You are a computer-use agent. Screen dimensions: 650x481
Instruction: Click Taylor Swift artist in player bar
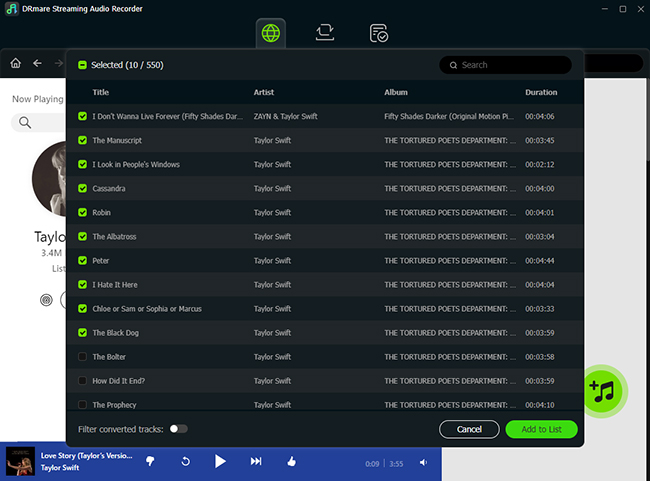(x=60, y=468)
